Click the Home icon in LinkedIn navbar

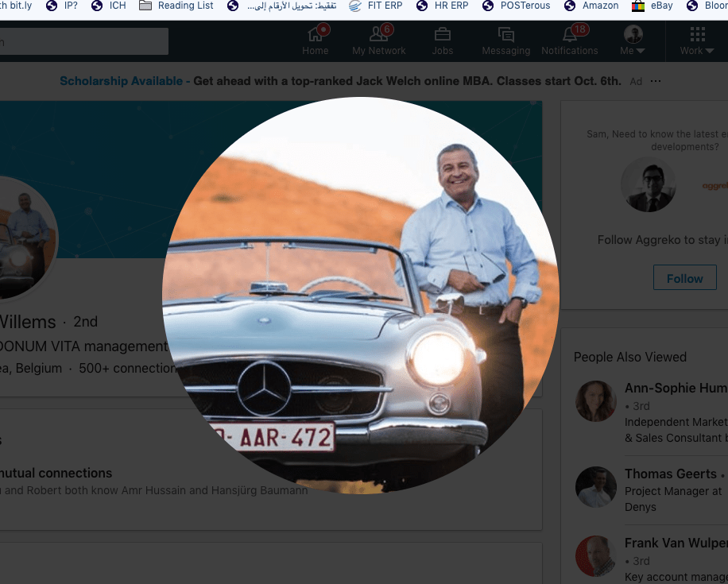point(316,34)
